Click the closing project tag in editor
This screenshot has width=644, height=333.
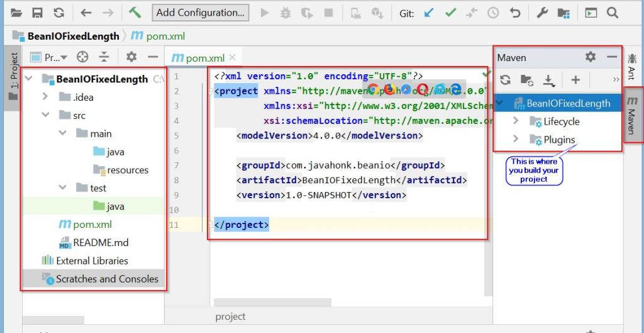(241, 225)
